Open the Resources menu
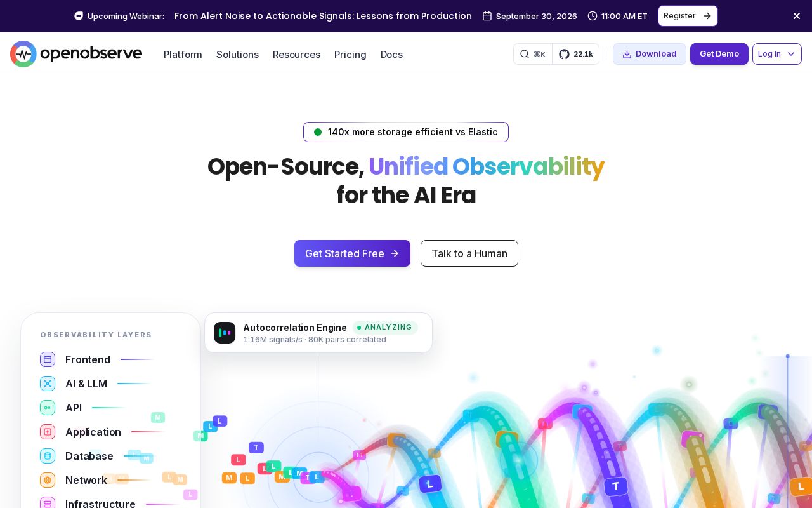The image size is (812, 508). 296,55
